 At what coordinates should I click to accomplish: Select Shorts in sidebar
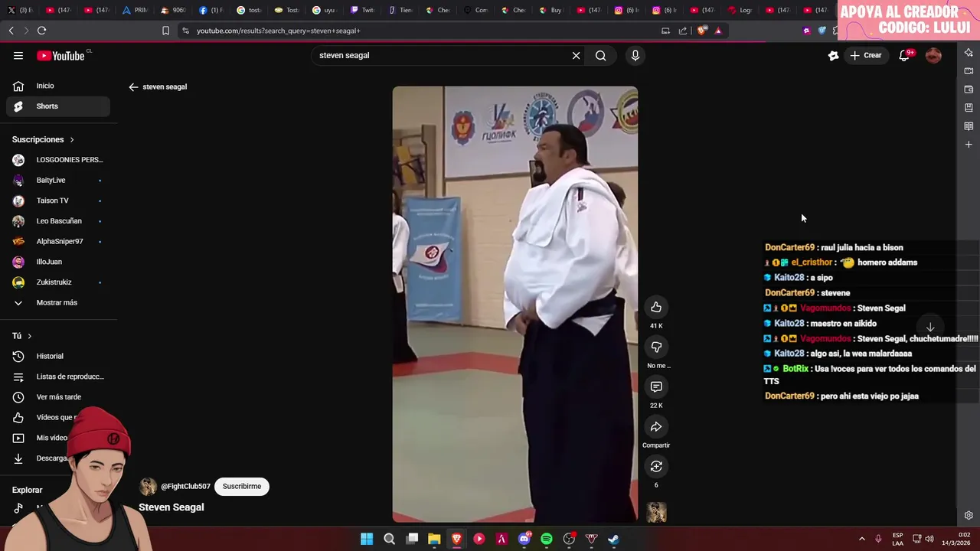[58, 106]
